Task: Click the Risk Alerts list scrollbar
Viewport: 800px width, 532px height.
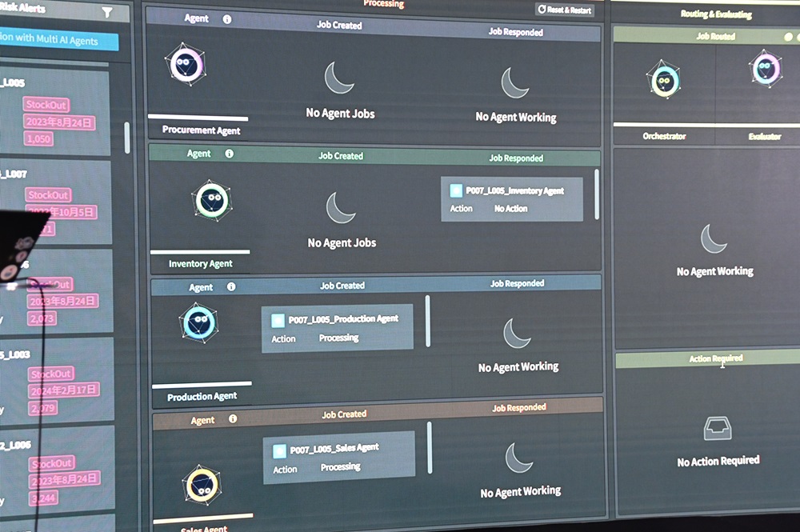Action: click(127, 138)
